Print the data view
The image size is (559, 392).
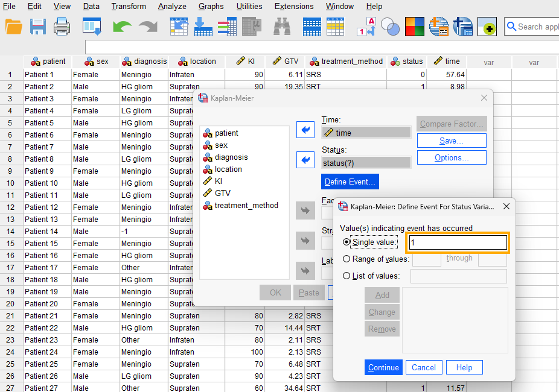(x=63, y=27)
